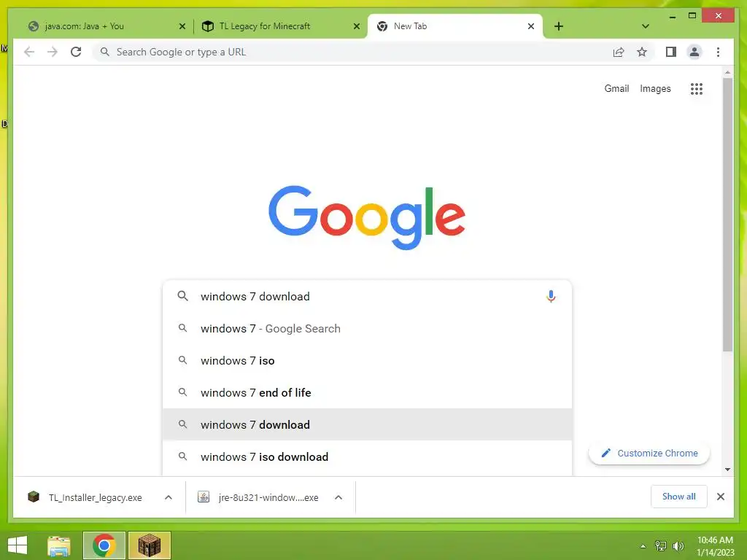Viewport: 747px width, 560px height.
Task: Open the taskbar clock 10:46 AM
Action: point(715,546)
